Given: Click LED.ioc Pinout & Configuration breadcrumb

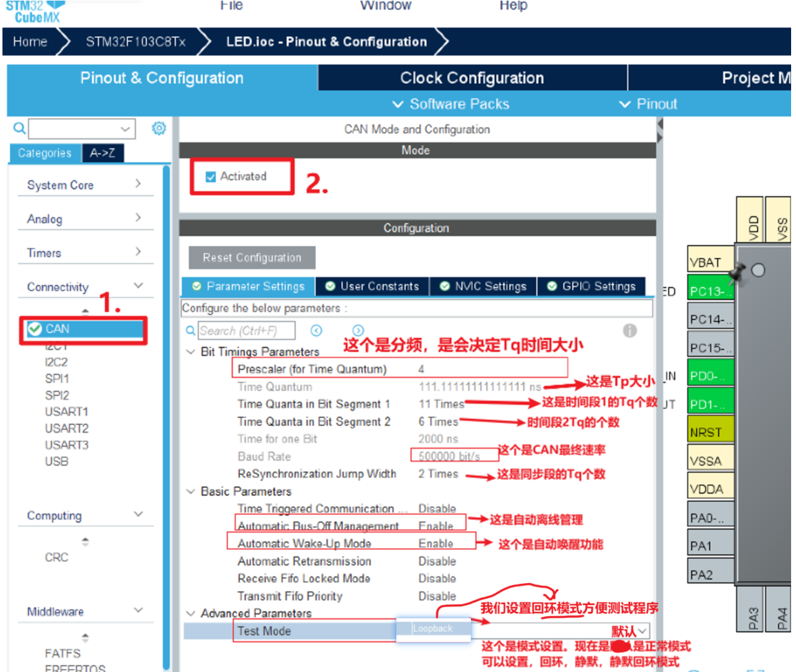Looking at the screenshot, I should click(326, 42).
